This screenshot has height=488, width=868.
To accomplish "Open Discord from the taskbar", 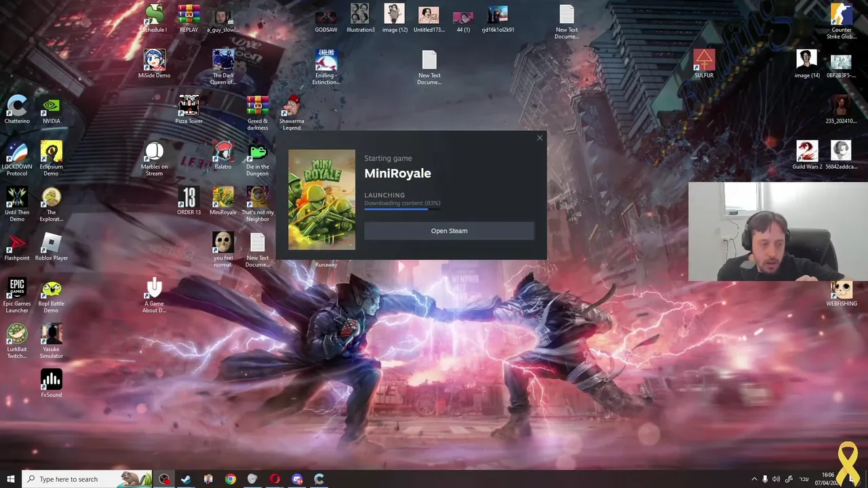I will coord(297,479).
